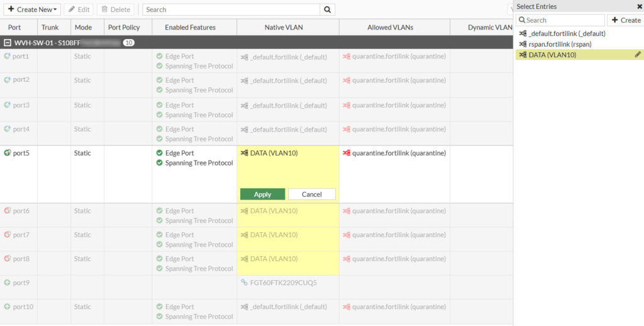The image size is (644, 326).
Task: Click the link icon next to FGT60FTK2209CUQ5
Action: pos(244,283)
